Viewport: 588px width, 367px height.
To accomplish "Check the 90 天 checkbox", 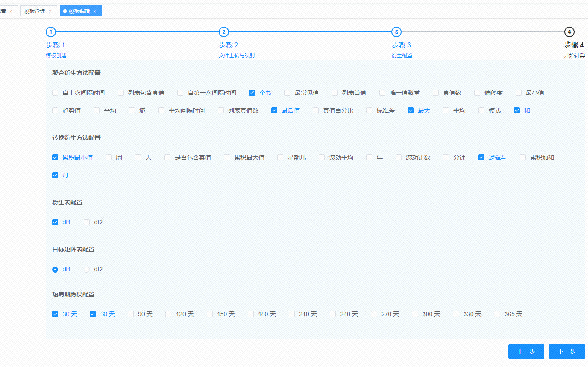I will click(x=131, y=314).
